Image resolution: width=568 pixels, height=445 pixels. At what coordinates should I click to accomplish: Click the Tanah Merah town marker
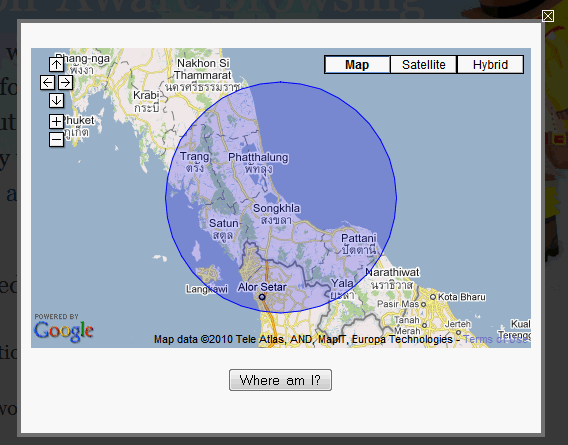click(424, 325)
